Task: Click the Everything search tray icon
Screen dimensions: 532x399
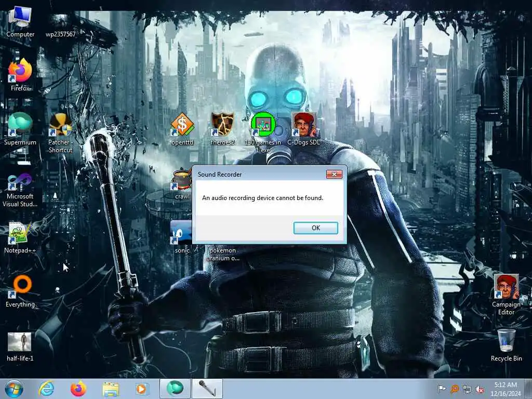Action: tap(455, 389)
